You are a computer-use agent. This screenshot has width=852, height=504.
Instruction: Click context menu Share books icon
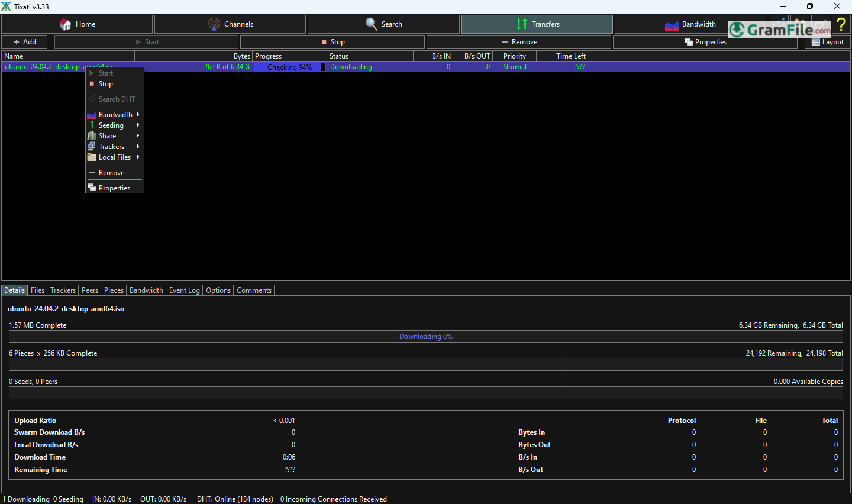pyautogui.click(x=92, y=136)
